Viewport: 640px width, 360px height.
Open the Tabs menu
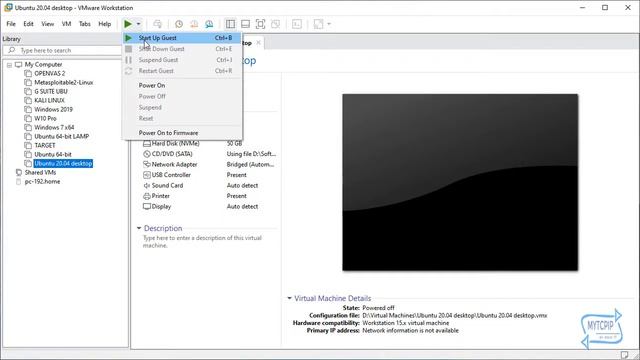click(85, 24)
